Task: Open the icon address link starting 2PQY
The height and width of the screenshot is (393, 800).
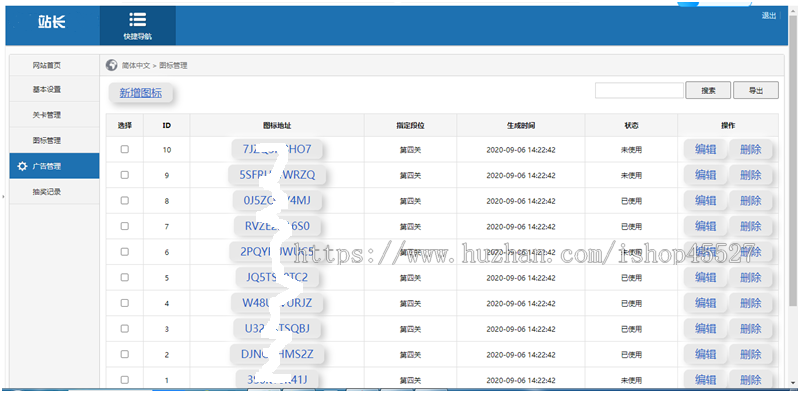Action: pyautogui.click(x=277, y=252)
